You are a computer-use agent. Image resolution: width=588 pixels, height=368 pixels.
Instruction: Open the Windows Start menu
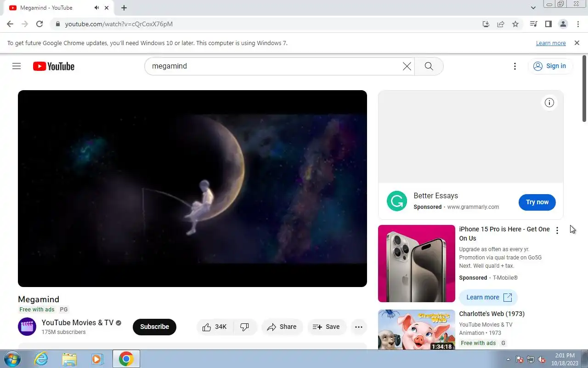point(11,359)
